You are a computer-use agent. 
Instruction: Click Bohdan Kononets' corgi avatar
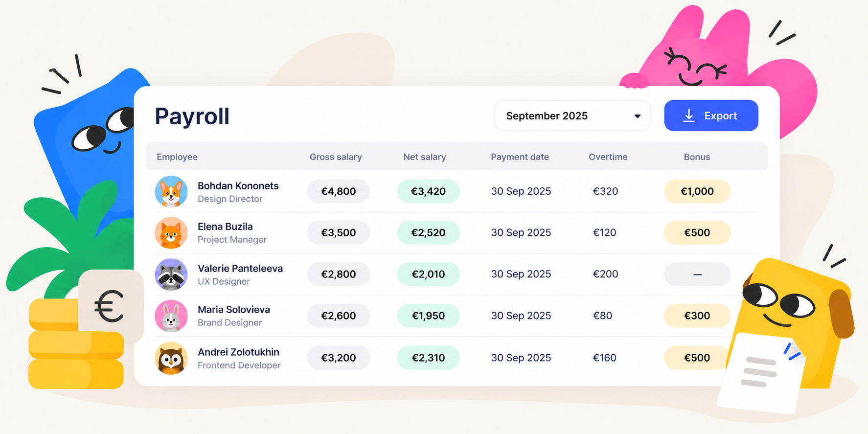point(171,192)
